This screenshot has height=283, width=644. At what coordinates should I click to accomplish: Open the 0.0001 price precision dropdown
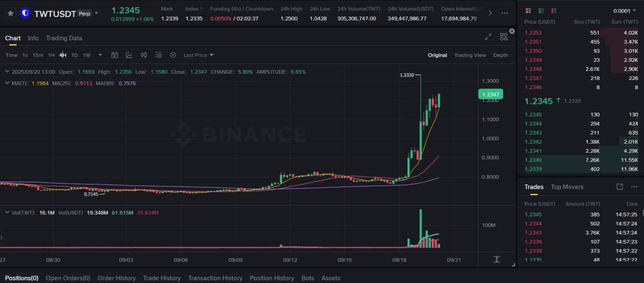[x=625, y=11]
